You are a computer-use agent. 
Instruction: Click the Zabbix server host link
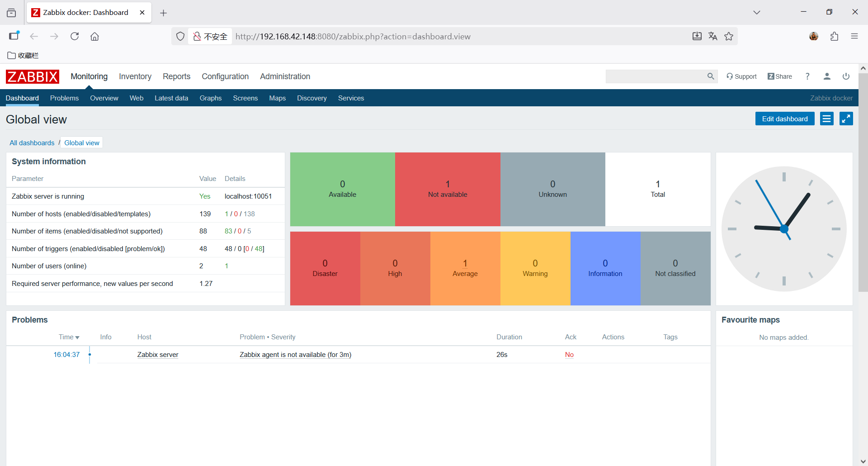click(158, 355)
